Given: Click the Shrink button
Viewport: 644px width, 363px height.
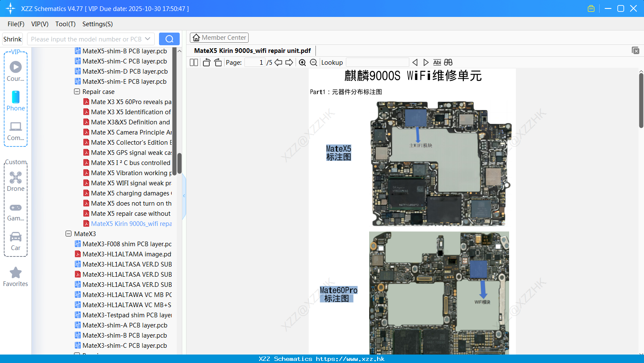Looking at the screenshot, I should pos(12,39).
